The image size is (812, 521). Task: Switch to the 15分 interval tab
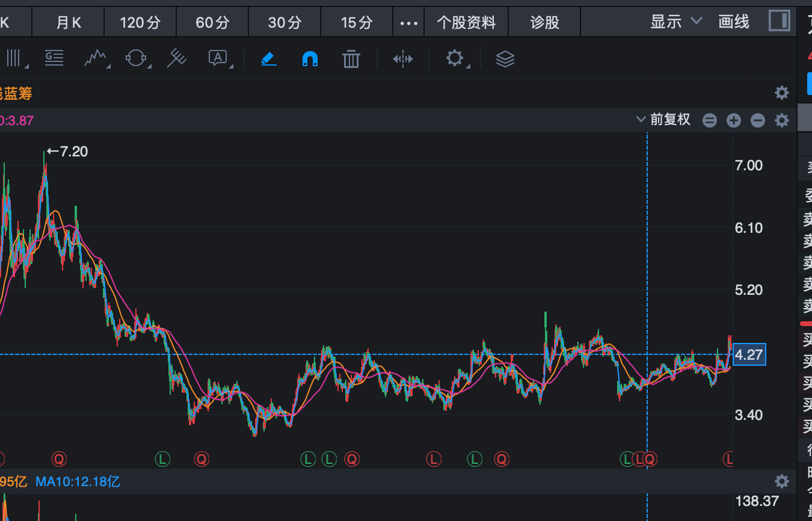click(357, 22)
